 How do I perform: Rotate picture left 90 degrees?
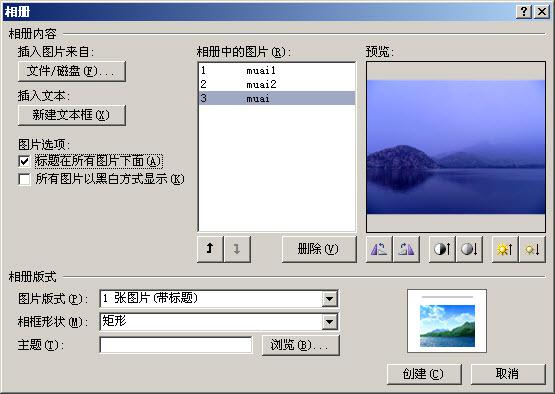pos(379,250)
